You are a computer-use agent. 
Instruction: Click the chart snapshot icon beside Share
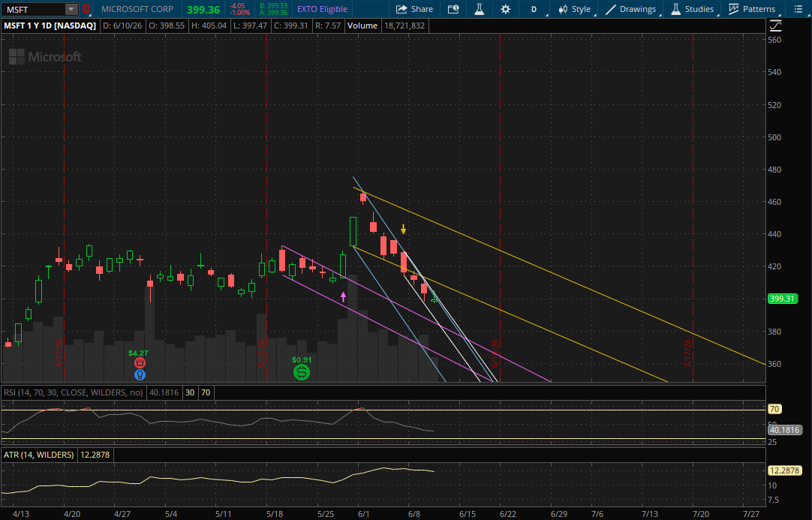point(453,9)
